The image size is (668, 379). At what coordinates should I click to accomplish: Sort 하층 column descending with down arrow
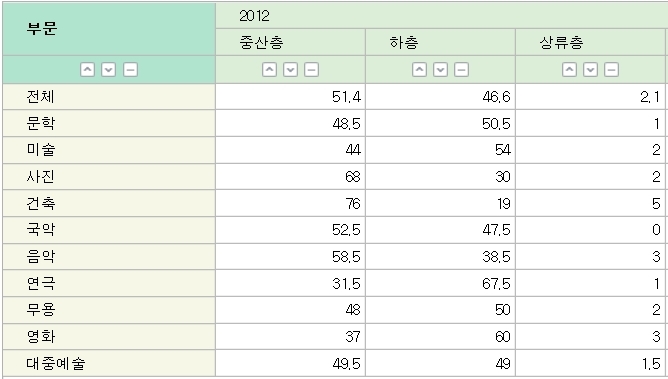[441, 69]
